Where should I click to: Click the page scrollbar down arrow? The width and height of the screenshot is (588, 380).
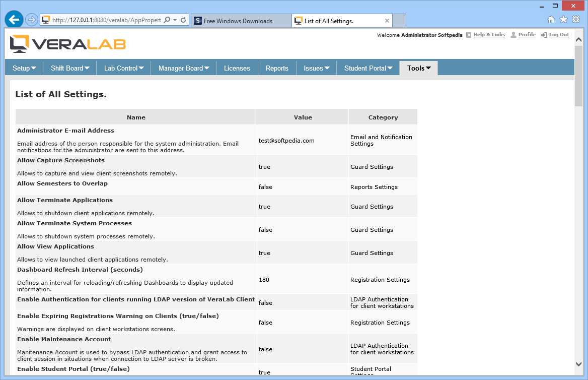click(578, 364)
